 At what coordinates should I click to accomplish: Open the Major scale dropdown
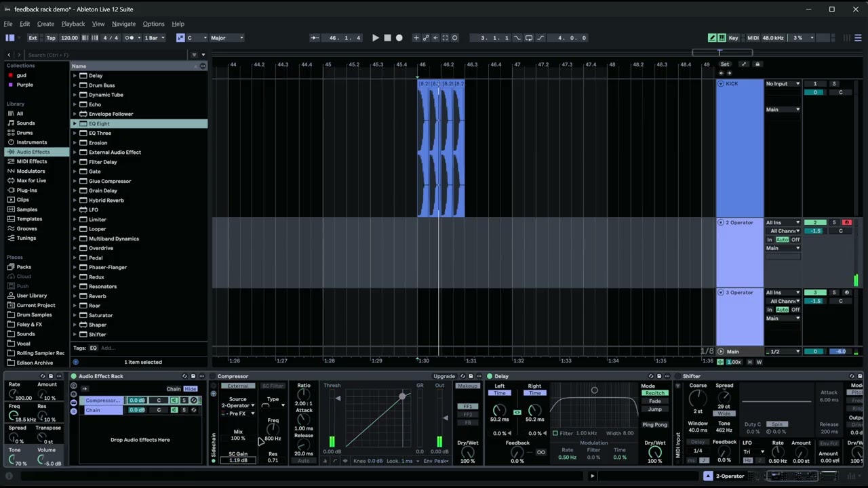(226, 38)
